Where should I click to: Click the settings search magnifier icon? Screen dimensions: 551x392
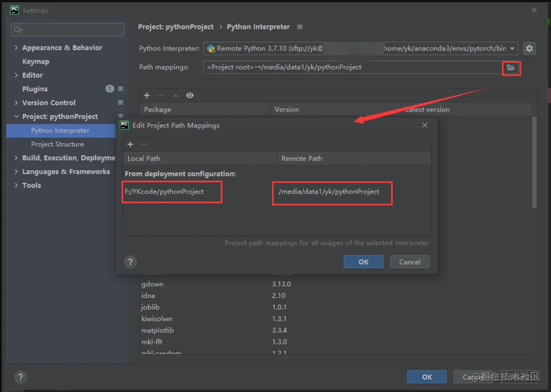pos(18,30)
